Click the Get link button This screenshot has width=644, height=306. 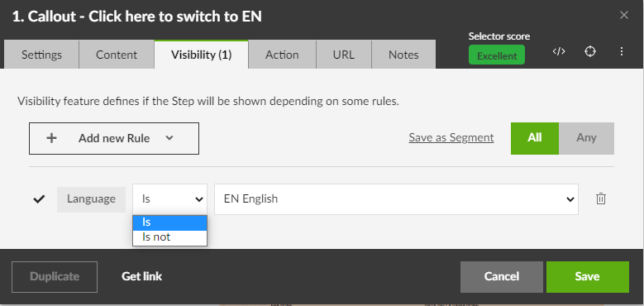(141, 276)
